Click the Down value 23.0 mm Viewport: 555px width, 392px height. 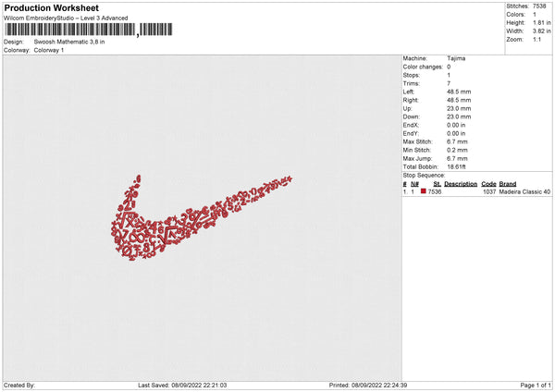[459, 116]
